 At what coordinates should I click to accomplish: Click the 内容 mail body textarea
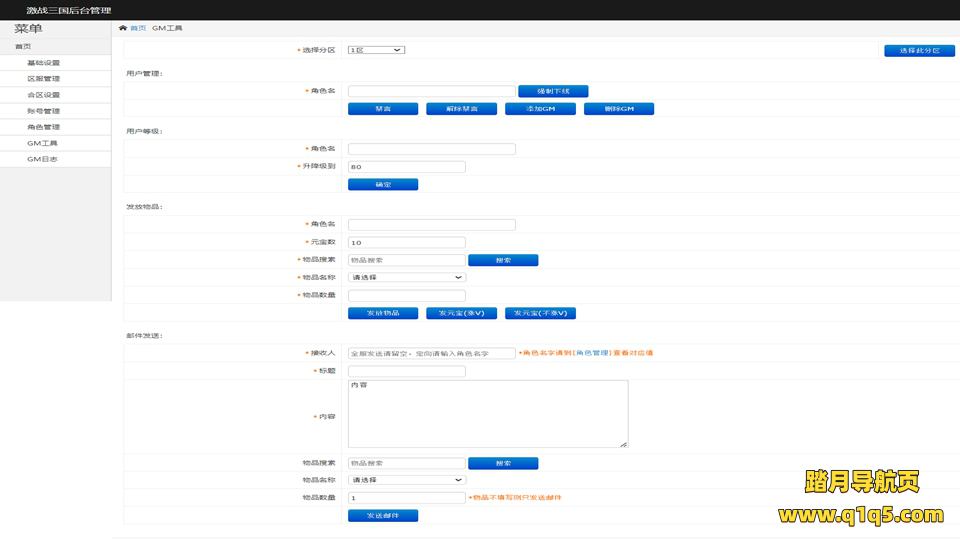[488, 413]
